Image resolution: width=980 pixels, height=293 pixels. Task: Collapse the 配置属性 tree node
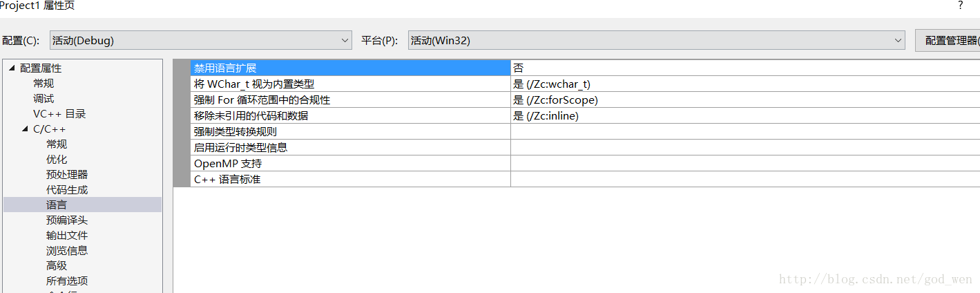pyautogui.click(x=12, y=68)
